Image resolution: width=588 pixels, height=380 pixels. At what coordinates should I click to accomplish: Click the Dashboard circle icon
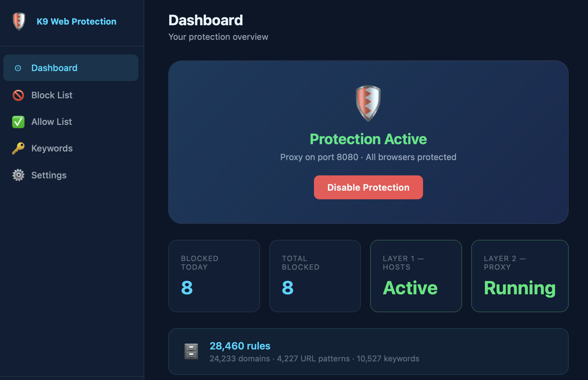18,68
